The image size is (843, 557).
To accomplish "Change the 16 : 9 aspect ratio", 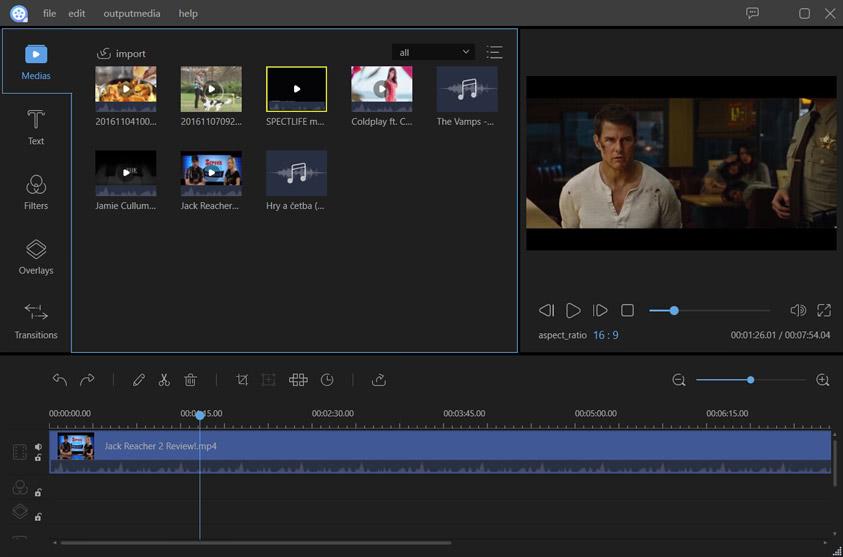I will pyautogui.click(x=605, y=335).
